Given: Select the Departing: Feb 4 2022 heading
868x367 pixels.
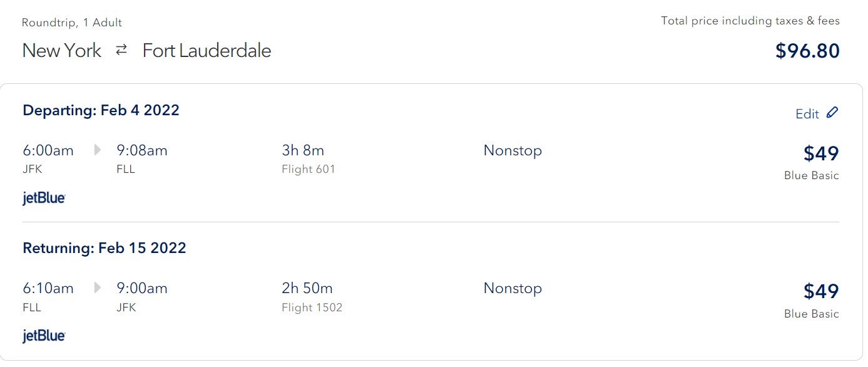Looking at the screenshot, I should point(101,110).
